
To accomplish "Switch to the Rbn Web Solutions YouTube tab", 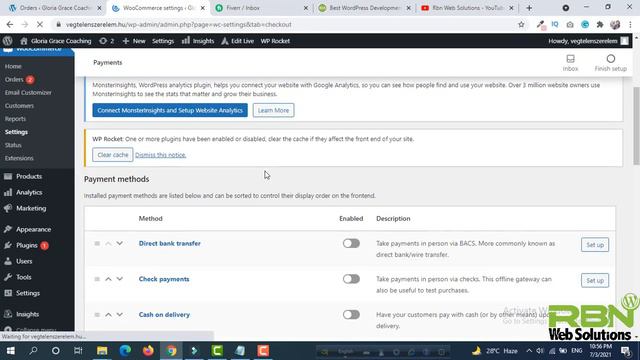I will click(467, 8).
